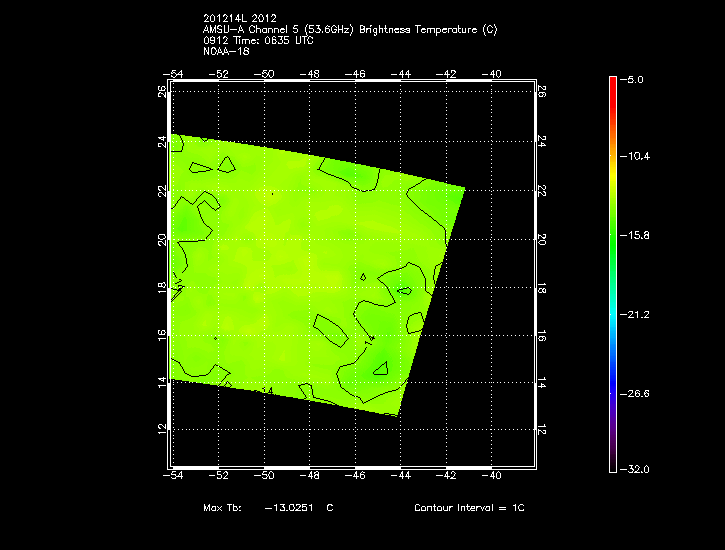Click the 201214L 2012 storm identifier

click(238, 19)
